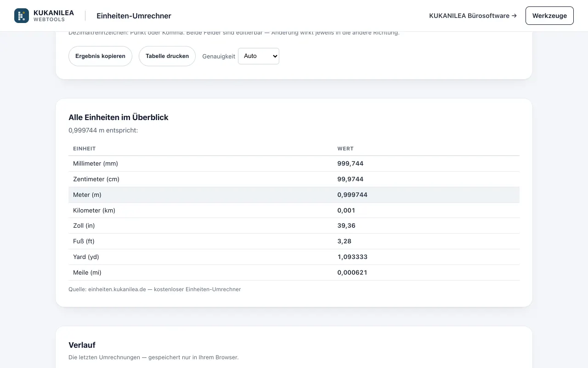Select the value 999,744
The height and width of the screenshot is (368, 588).
point(351,163)
